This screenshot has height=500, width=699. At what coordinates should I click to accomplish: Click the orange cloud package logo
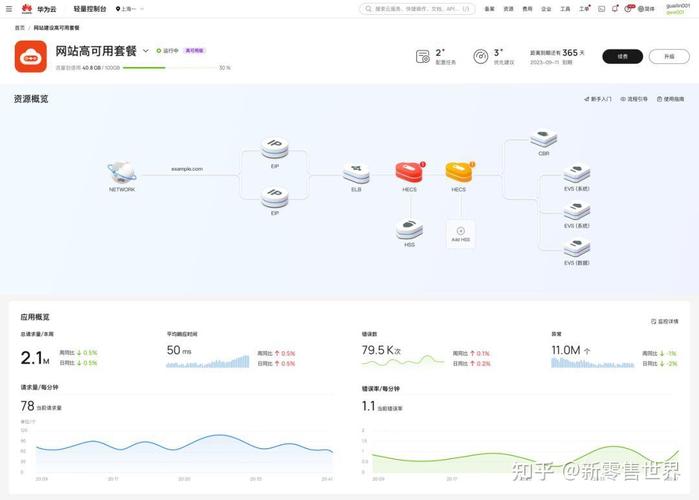click(30, 57)
